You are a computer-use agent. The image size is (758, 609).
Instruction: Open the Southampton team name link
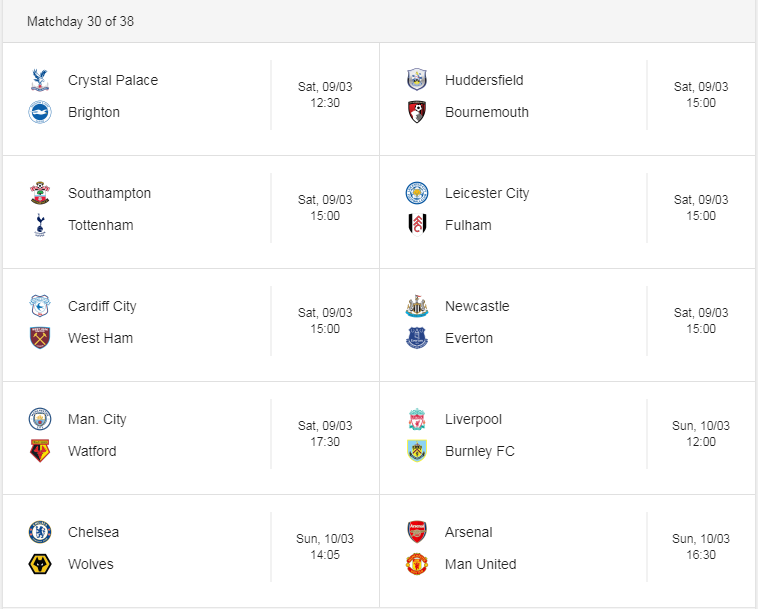109,193
